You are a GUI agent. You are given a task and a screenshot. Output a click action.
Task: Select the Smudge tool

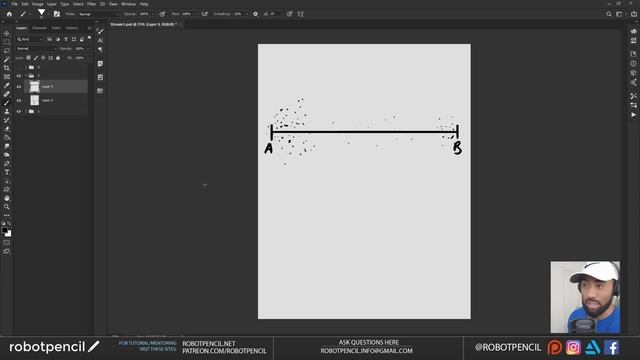(7, 146)
